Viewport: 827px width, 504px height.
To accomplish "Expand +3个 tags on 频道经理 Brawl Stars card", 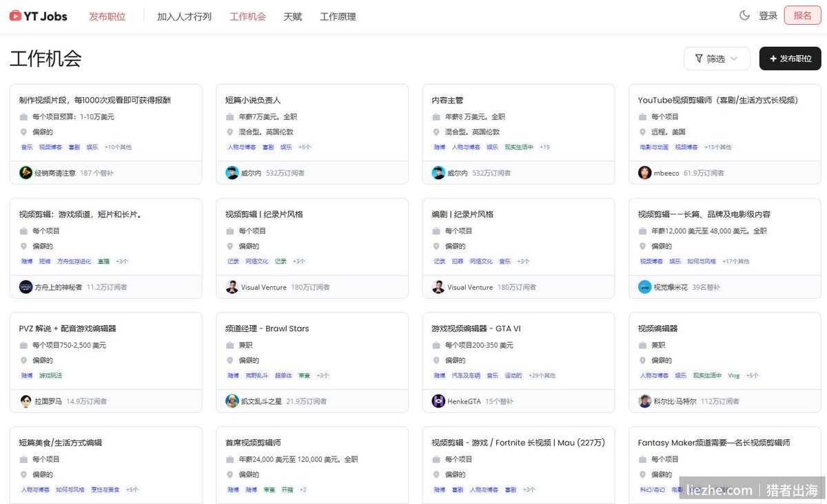I will pos(323,376).
